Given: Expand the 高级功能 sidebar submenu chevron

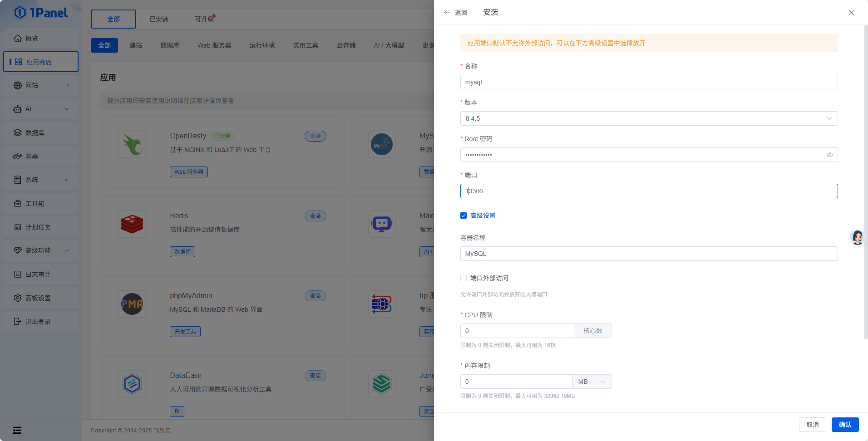Looking at the screenshot, I should 67,250.
